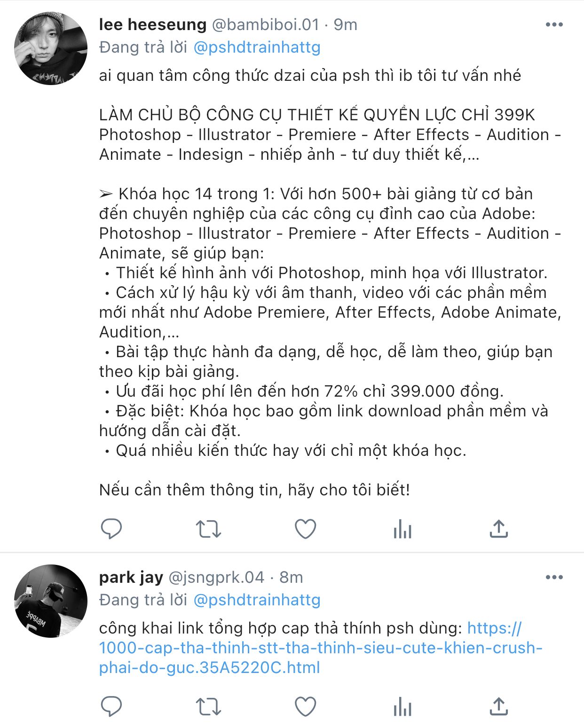
Task: Retweet park jay's tweet
Action: [208, 706]
